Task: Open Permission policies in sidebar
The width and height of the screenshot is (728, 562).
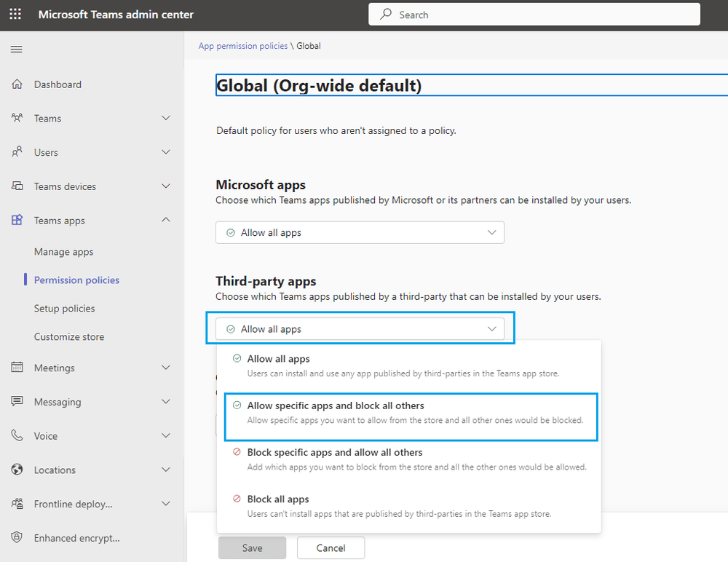Action: tap(76, 280)
